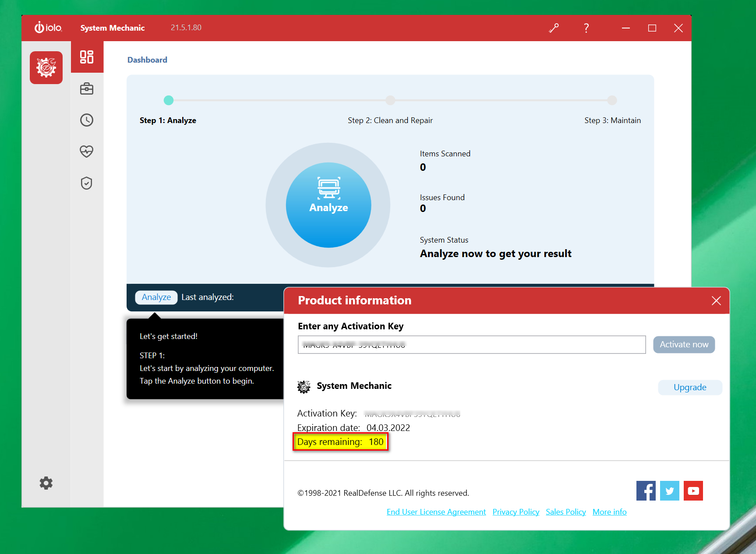Visit the Facebook page icon

point(646,490)
